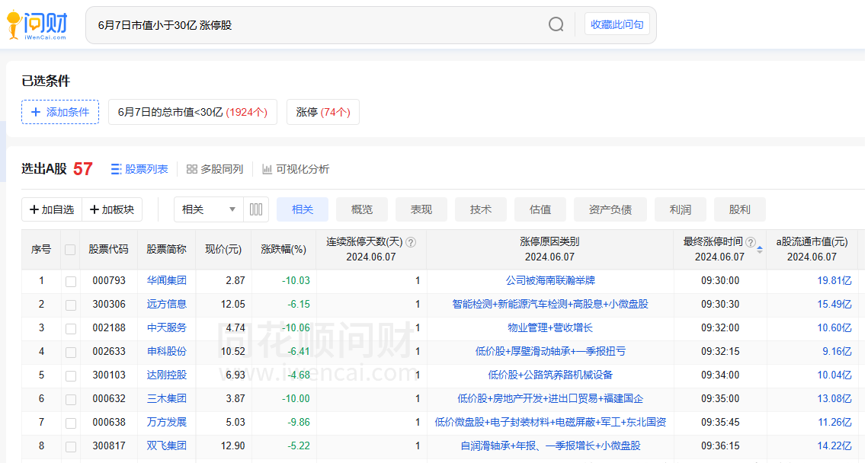This screenshot has width=868, height=463.
Task: Click help icon beside 连续涨停天数
Action: pos(411,242)
